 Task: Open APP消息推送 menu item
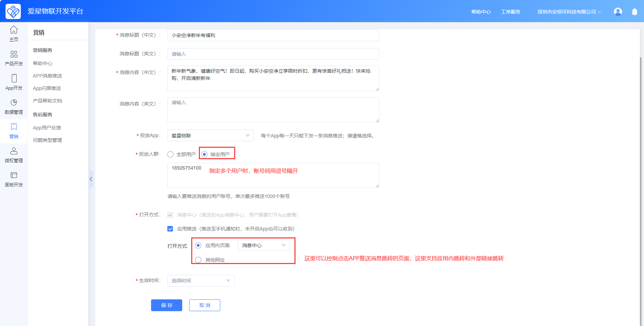(47, 76)
